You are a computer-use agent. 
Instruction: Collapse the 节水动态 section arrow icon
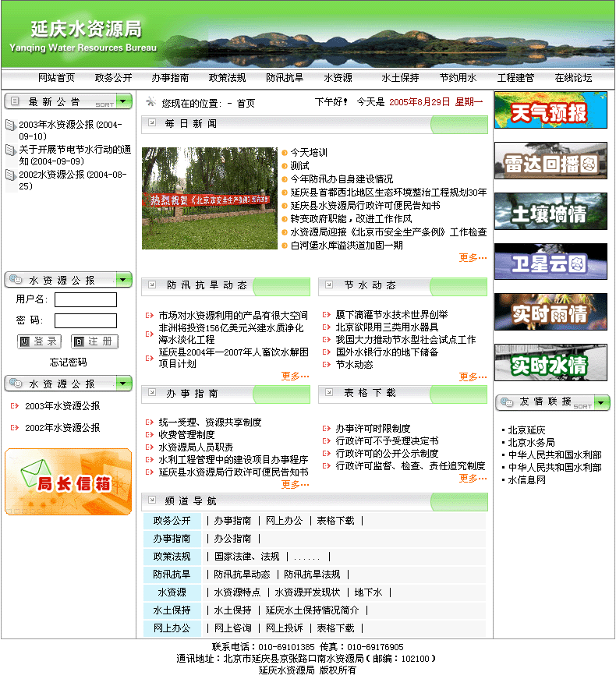(329, 285)
